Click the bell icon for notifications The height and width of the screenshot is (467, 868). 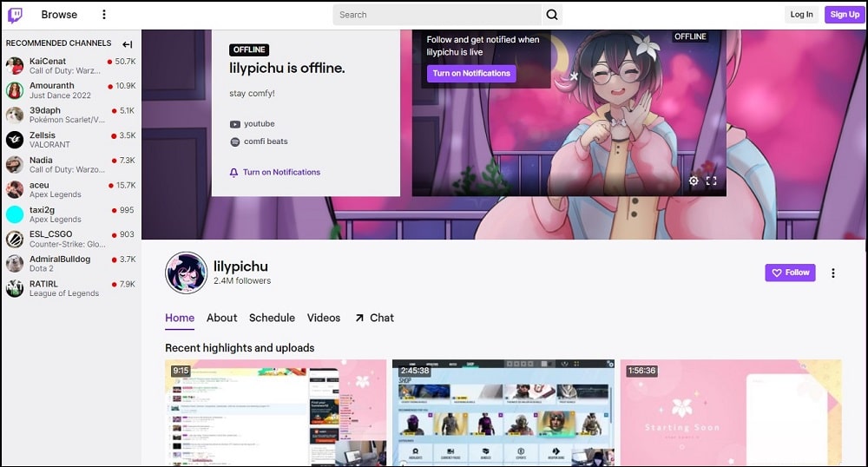233,173
